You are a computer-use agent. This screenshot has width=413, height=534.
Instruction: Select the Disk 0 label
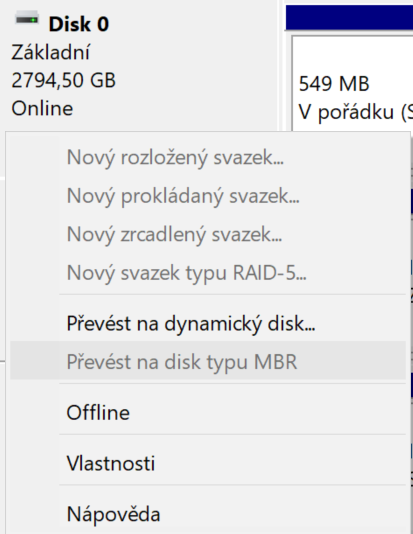pyautogui.click(x=79, y=24)
